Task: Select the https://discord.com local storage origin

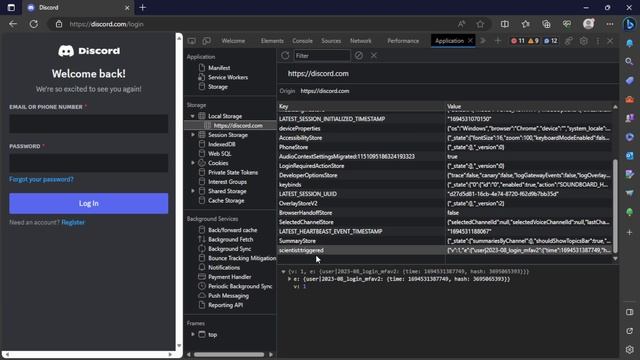Action: tap(238, 126)
